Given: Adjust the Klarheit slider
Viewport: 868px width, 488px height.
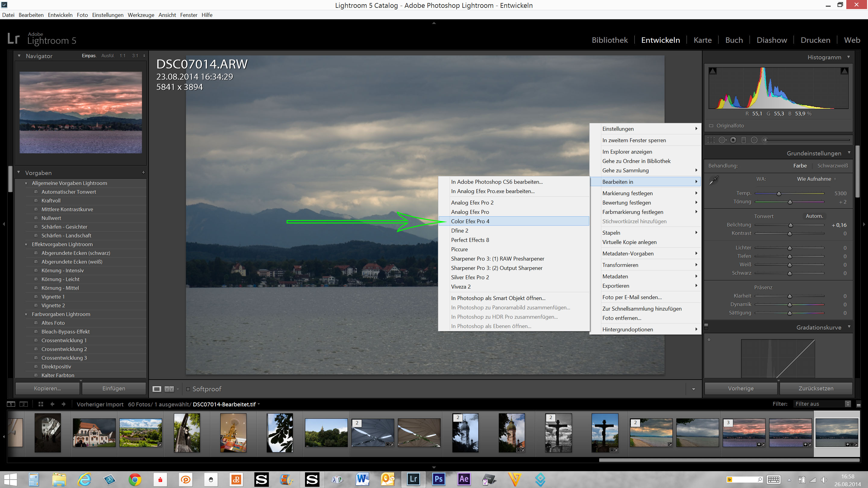Looking at the screenshot, I should (790, 296).
